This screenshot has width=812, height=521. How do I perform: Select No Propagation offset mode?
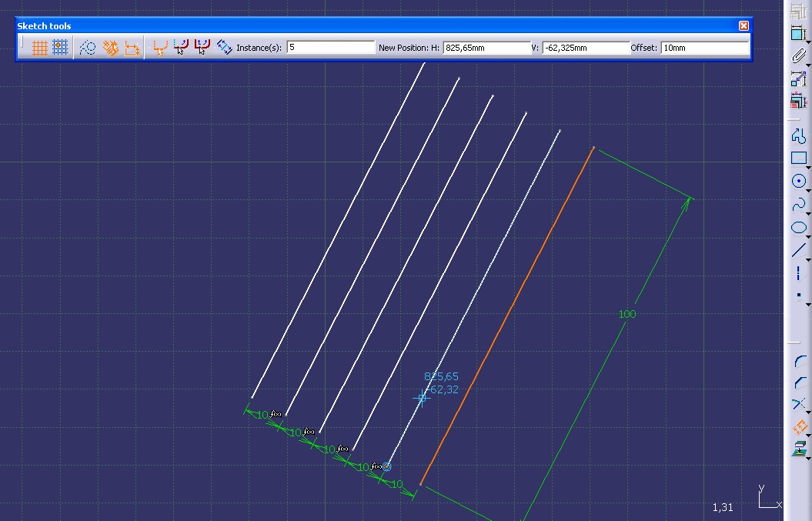click(x=159, y=48)
